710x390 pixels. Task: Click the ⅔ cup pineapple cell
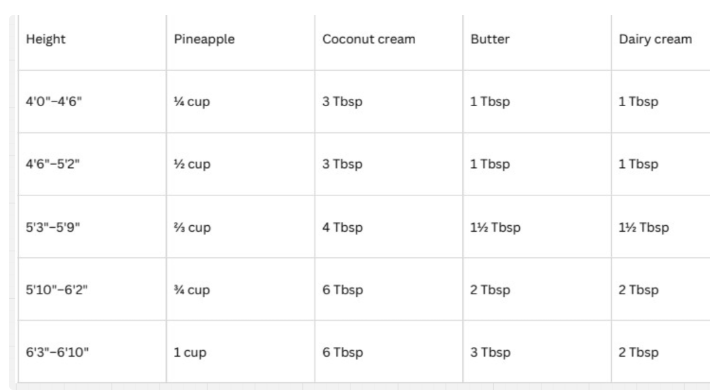click(x=240, y=226)
